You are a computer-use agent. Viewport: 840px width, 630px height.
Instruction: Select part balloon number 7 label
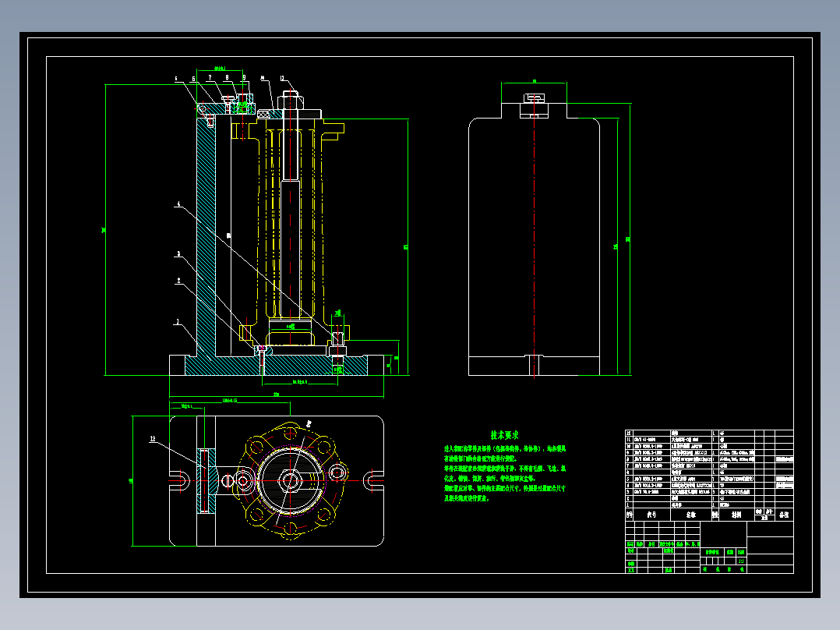(x=210, y=78)
